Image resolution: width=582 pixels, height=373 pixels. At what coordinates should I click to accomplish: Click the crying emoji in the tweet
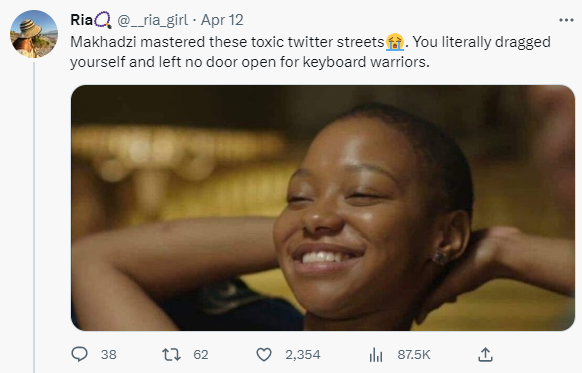coord(395,42)
